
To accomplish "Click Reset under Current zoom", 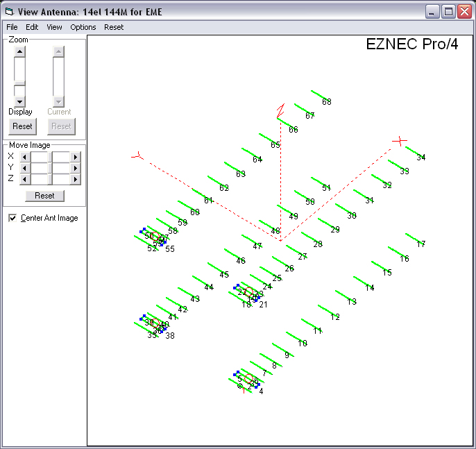I will [x=61, y=126].
